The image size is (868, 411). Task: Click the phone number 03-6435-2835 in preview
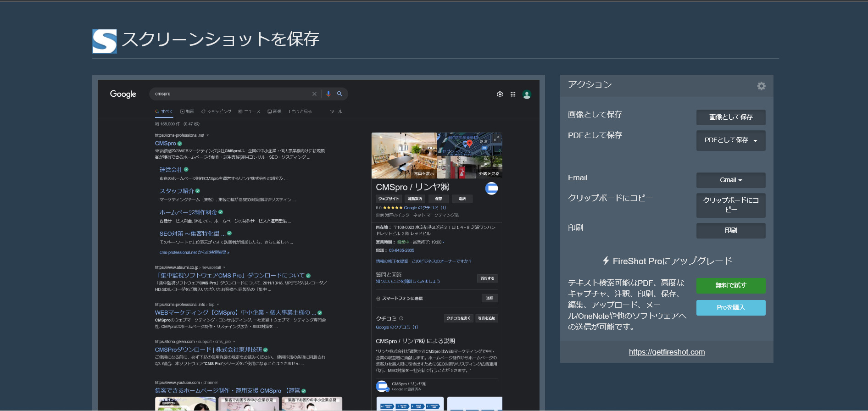coord(401,250)
